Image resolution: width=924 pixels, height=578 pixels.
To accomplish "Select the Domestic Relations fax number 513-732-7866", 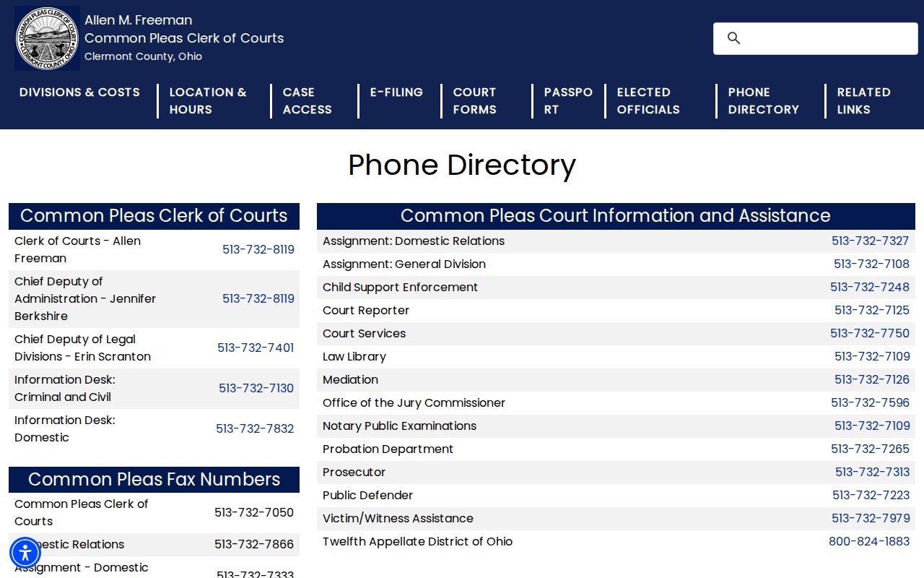I will (x=254, y=545).
